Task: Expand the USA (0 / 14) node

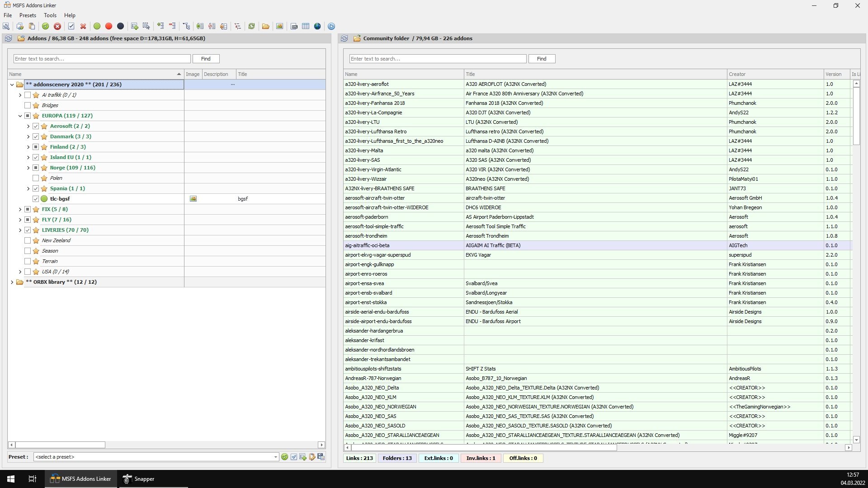Action: pyautogui.click(x=20, y=272)
